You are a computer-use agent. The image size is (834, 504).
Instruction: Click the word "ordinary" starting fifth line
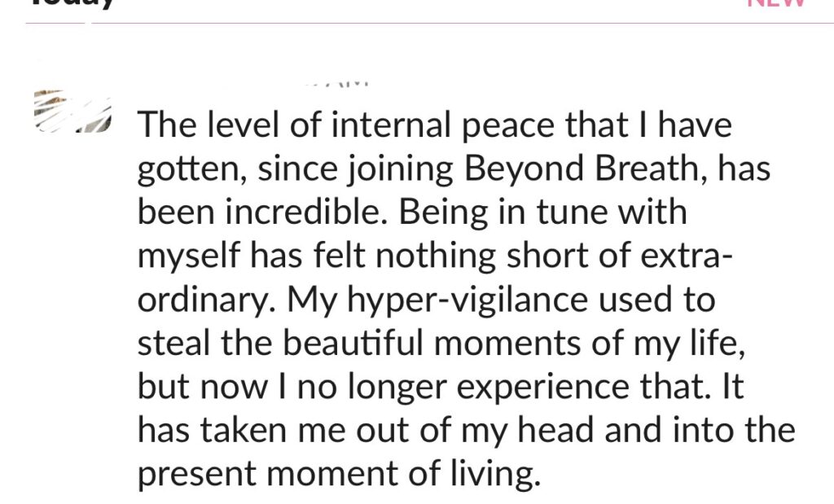[206, 301]
